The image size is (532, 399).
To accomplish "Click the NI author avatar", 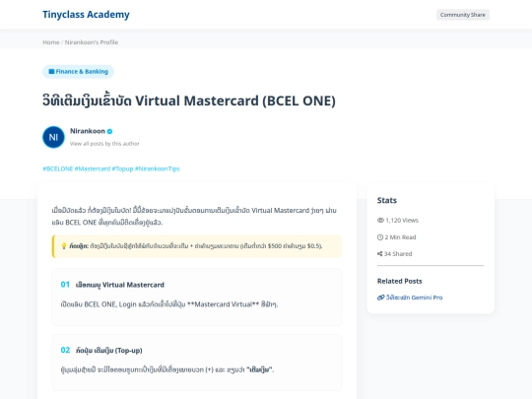I will click(53, 137).
